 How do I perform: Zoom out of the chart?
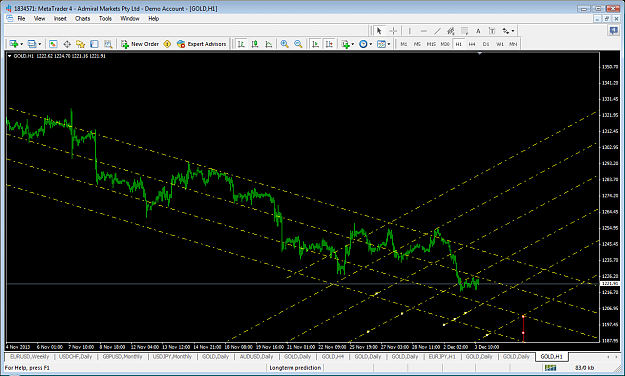(298, 44)
